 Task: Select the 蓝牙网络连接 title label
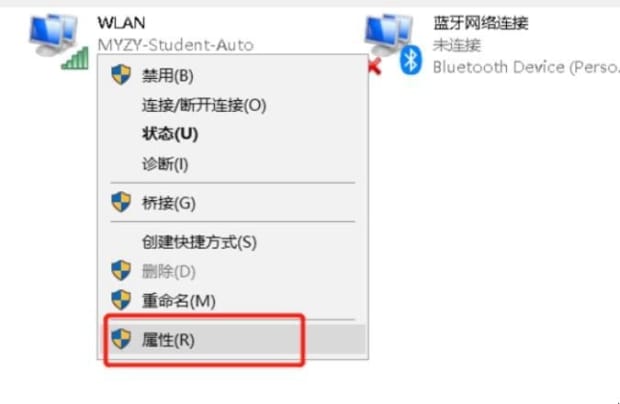(x=481, y=23)
